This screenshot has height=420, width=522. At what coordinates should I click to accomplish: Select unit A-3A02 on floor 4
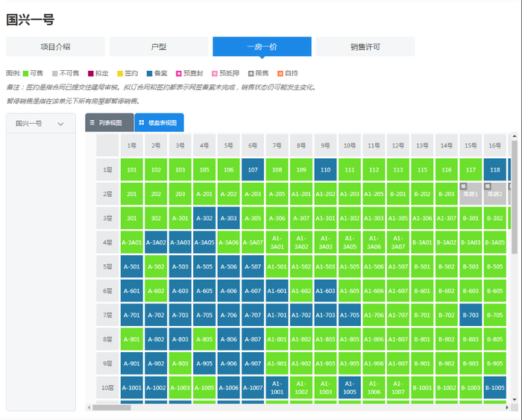click(156, 242)
